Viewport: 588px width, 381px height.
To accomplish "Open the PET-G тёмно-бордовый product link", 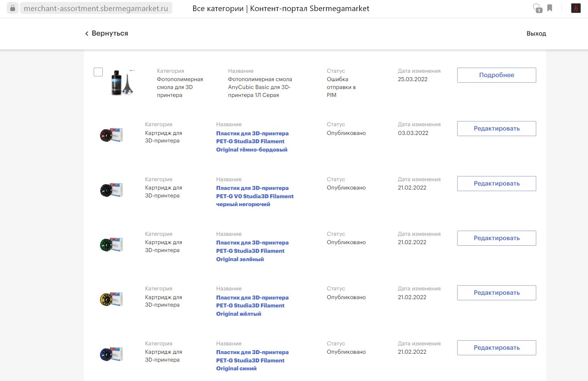I will pyautogui.click(x=252, y=142).
